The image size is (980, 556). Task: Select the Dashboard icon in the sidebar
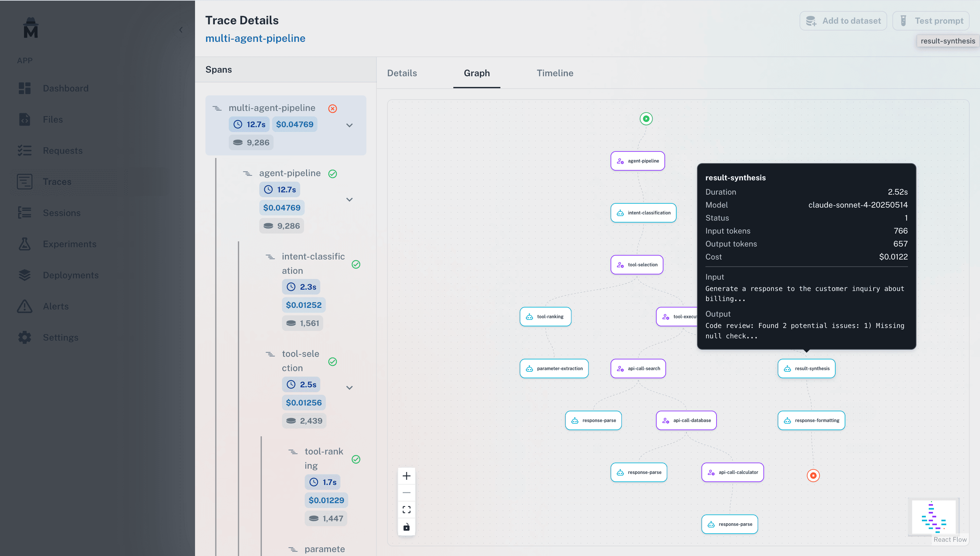(24, 88)
